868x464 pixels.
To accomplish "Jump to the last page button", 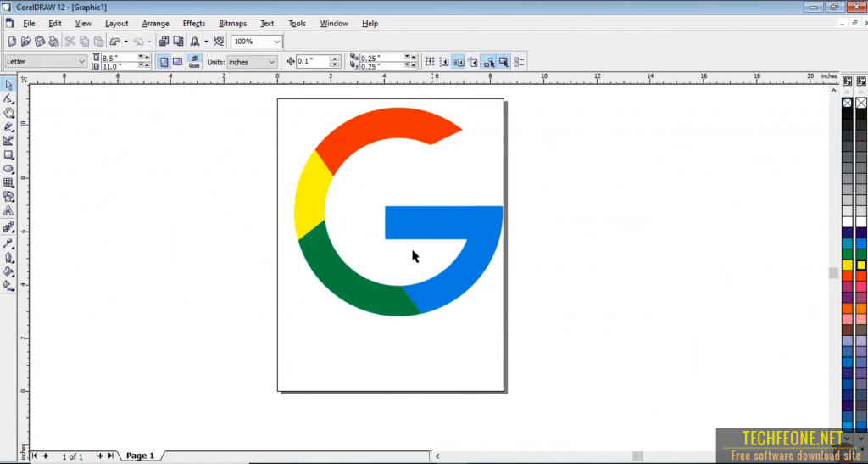I will [x=111, y=456].
